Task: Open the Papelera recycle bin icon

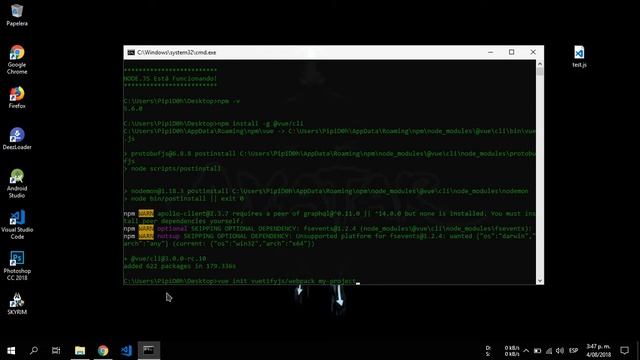Action: 17,15
